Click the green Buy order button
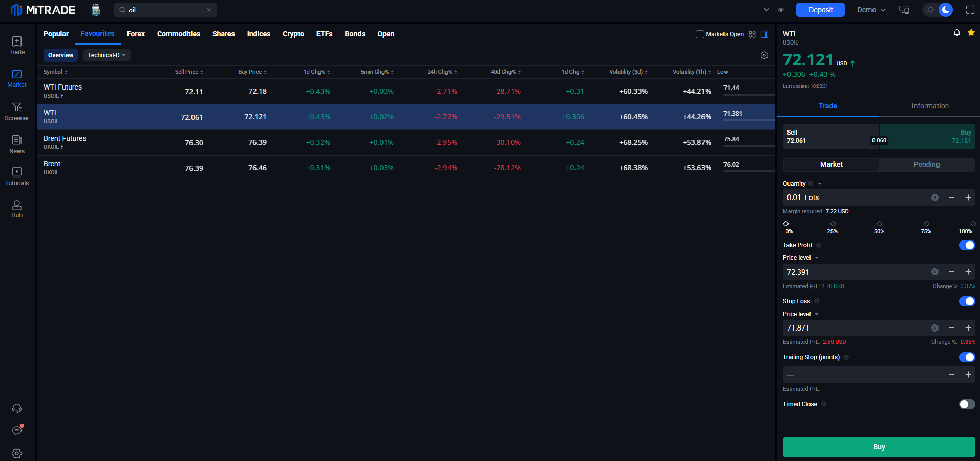 click(879, 447)
